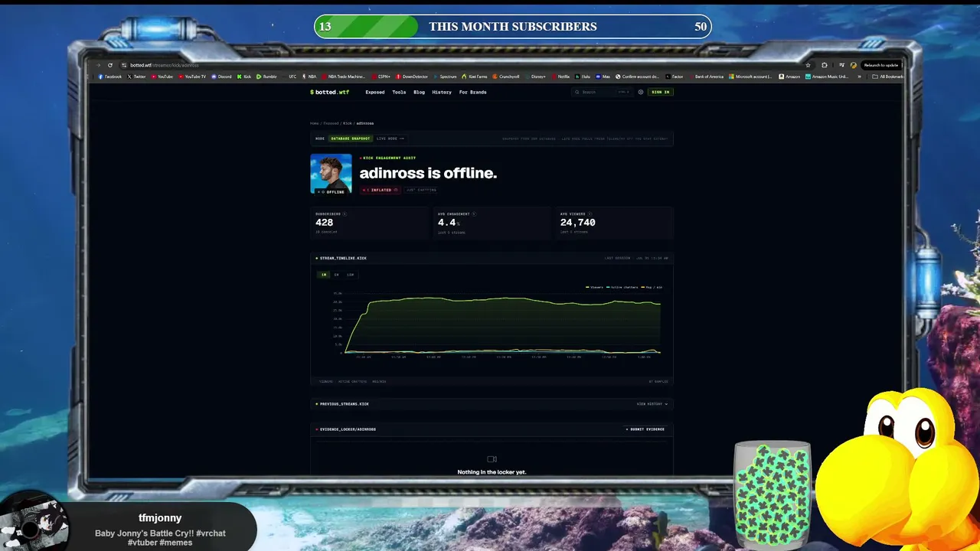Open the Tools nav menu
Image resolution: width=980 pixels, height=551 pixels.
(399, 92)
